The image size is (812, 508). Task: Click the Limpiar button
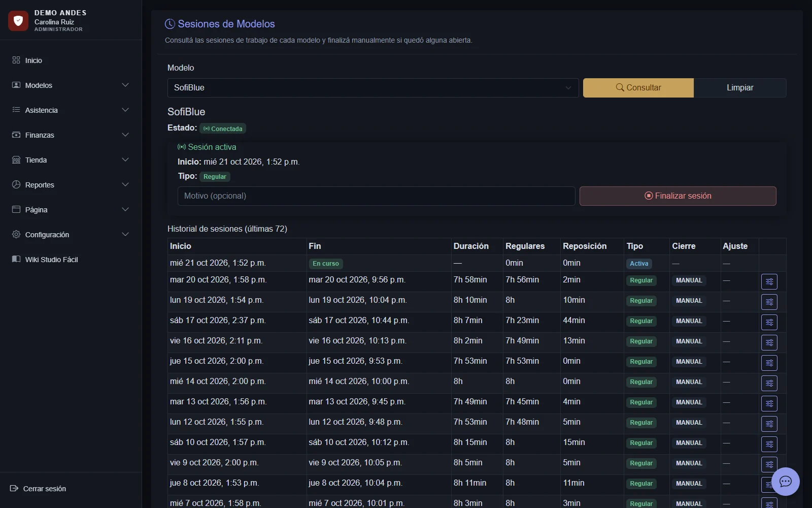pos(740,87)
